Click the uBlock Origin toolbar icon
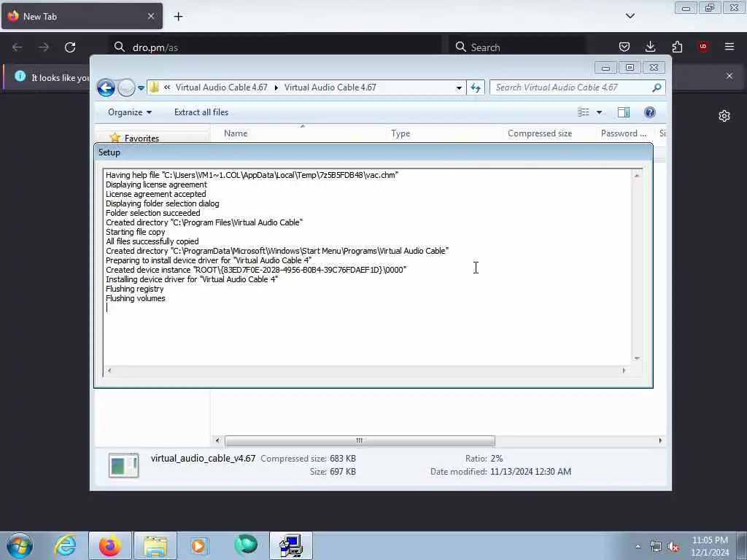 click(x=703, y=47)
